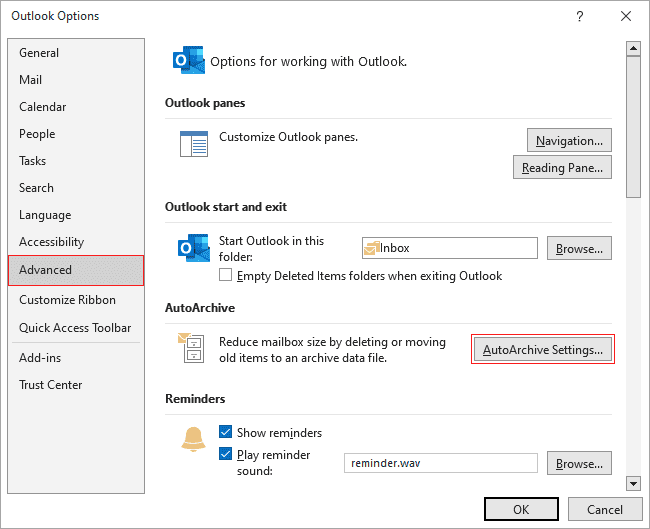
Task: Go to Tasks options
Action: [x=76, y=160]
